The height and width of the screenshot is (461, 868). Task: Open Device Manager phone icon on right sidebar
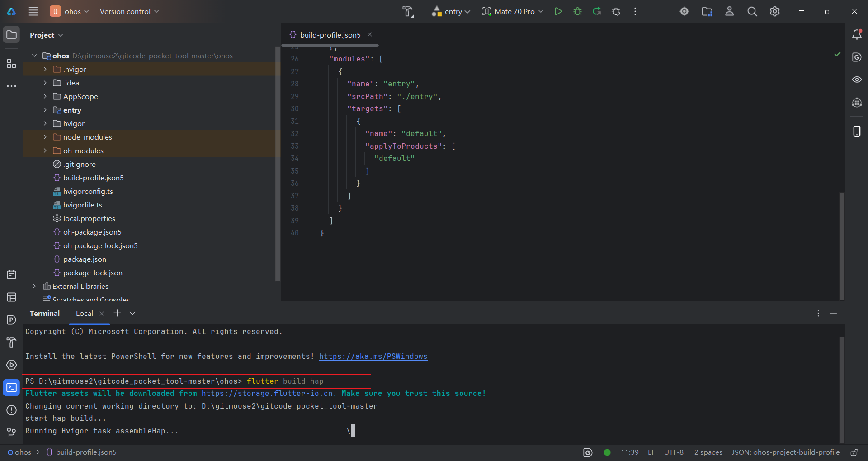(x=857, y=131)
